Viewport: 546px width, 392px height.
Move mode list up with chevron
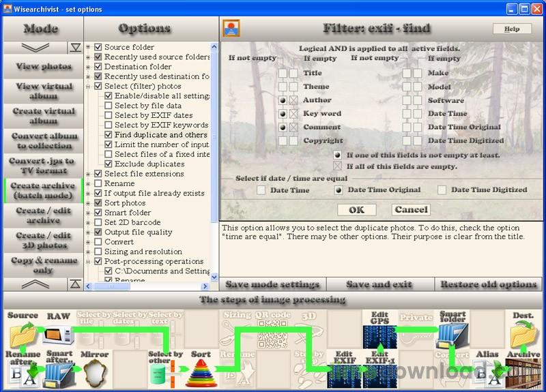35,284
